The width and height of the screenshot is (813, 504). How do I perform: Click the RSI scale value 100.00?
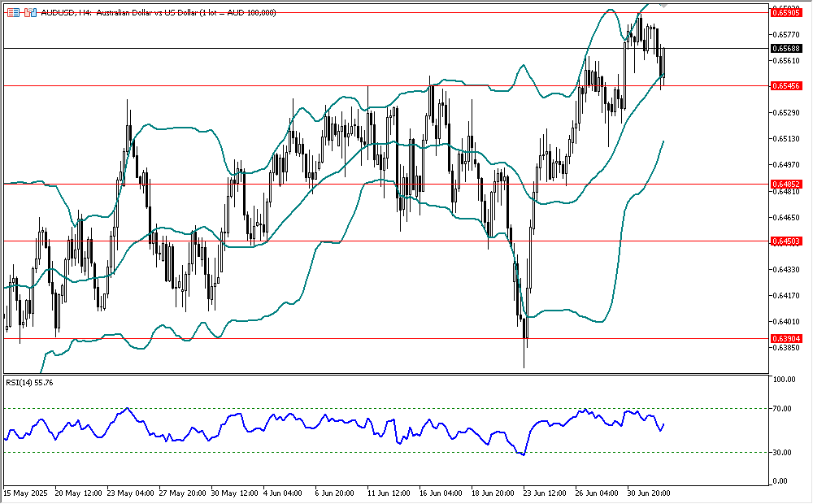pos(784,380)
